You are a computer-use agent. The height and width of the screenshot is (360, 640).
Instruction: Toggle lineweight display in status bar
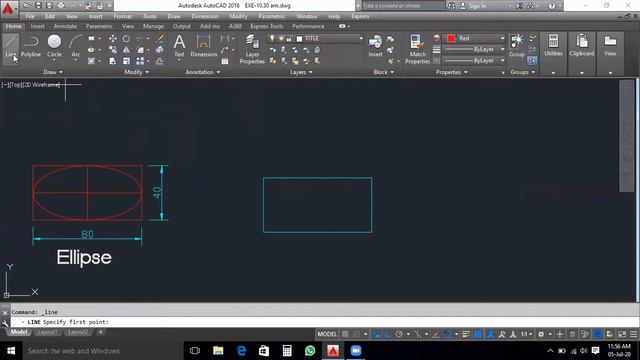point(466,334)
